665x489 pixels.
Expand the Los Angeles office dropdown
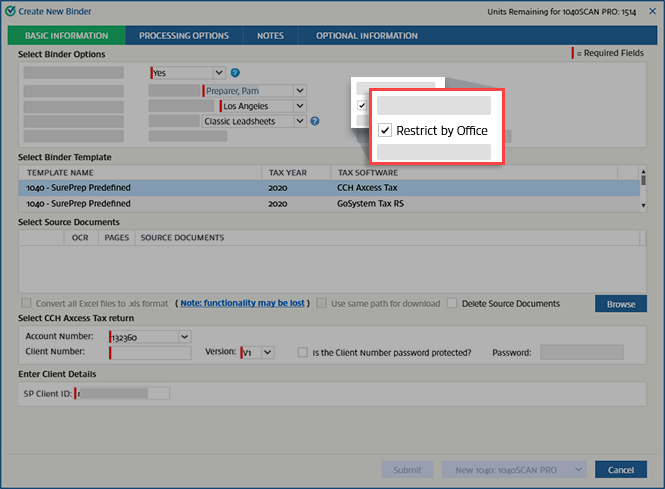pyautogui.click(x=301, y=106)
